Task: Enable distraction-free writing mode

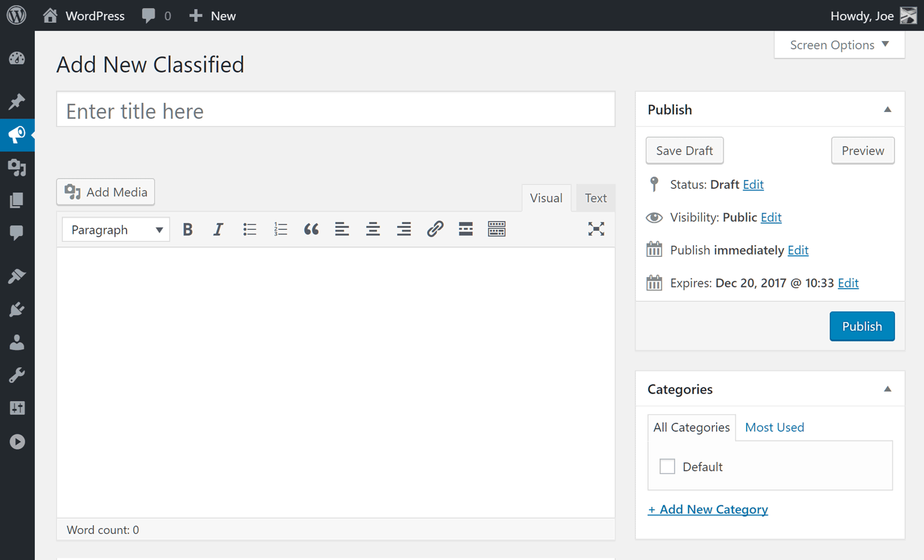Action: [596, 229]
